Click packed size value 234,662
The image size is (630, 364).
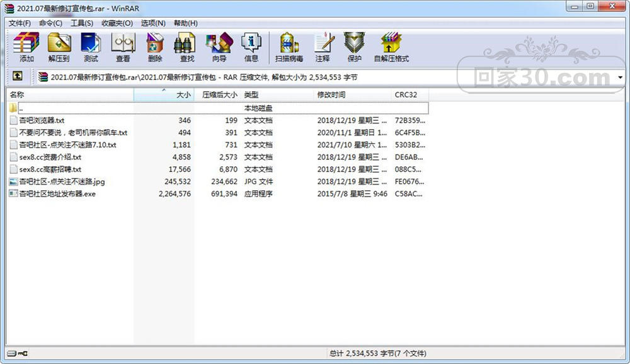[x=224, y=181]
